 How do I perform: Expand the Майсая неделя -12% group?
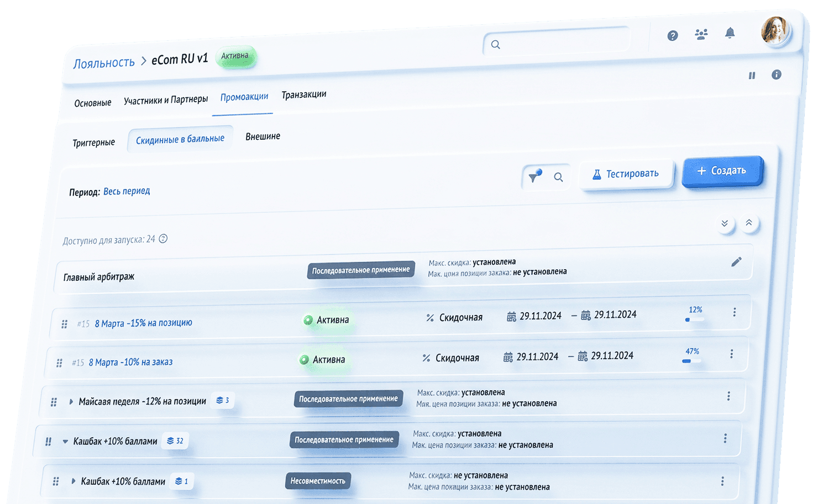pyautogui.click(x=71, y=402)
